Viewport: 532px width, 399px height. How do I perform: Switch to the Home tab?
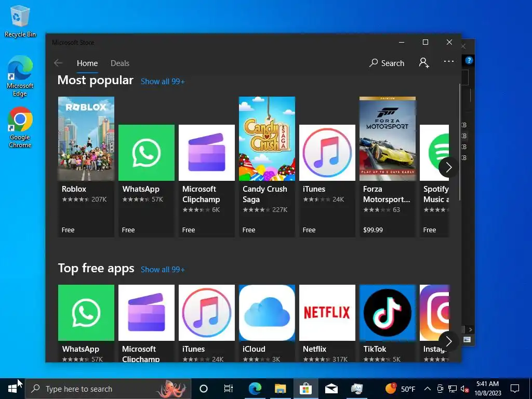(87, 63)
